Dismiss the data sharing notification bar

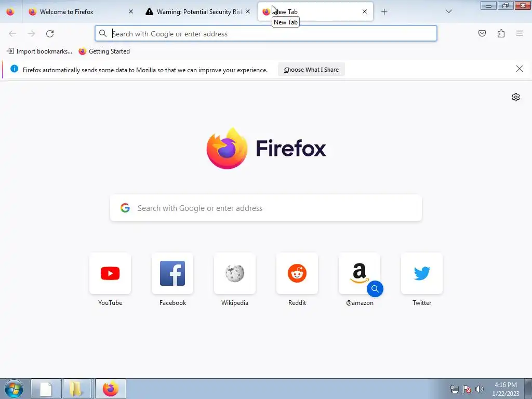pyautogui.click(x=519, y=69)
